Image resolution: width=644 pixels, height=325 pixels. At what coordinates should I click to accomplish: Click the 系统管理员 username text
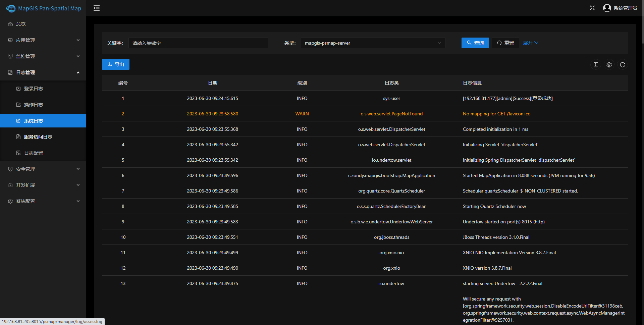[625, 8]
